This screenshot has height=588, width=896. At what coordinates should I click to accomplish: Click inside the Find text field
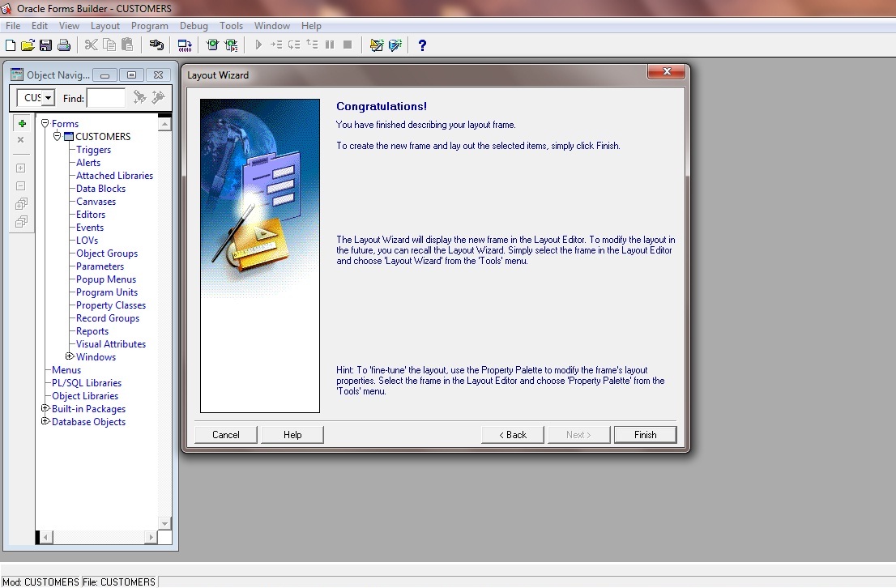[x=106, y=97]
